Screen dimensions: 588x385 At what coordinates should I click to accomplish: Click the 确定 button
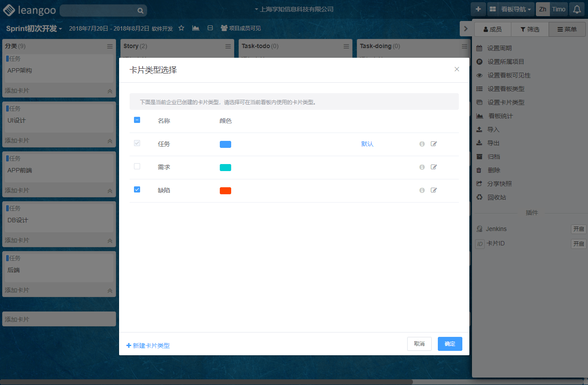(x=450, y=344)
